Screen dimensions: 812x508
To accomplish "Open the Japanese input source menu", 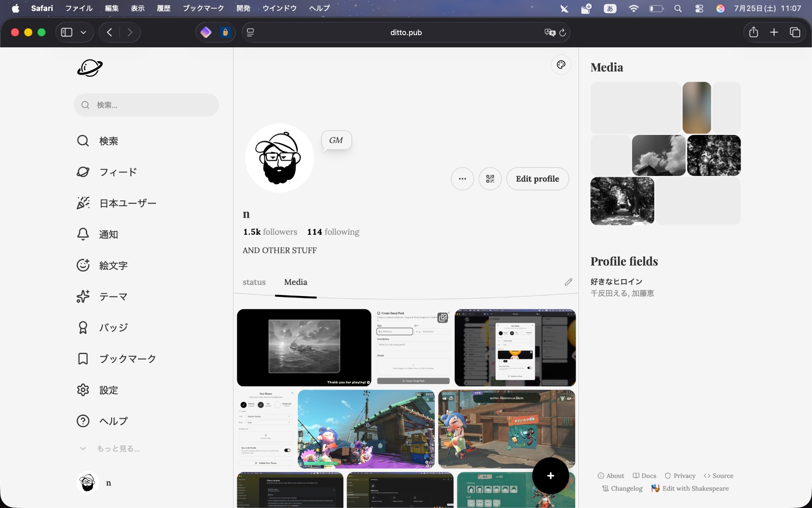I will 610,8.
